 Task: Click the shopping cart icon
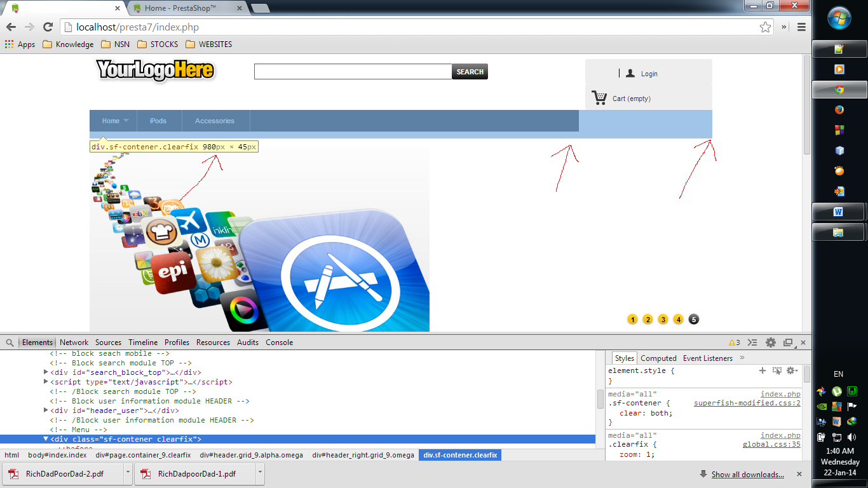[599, 98]
